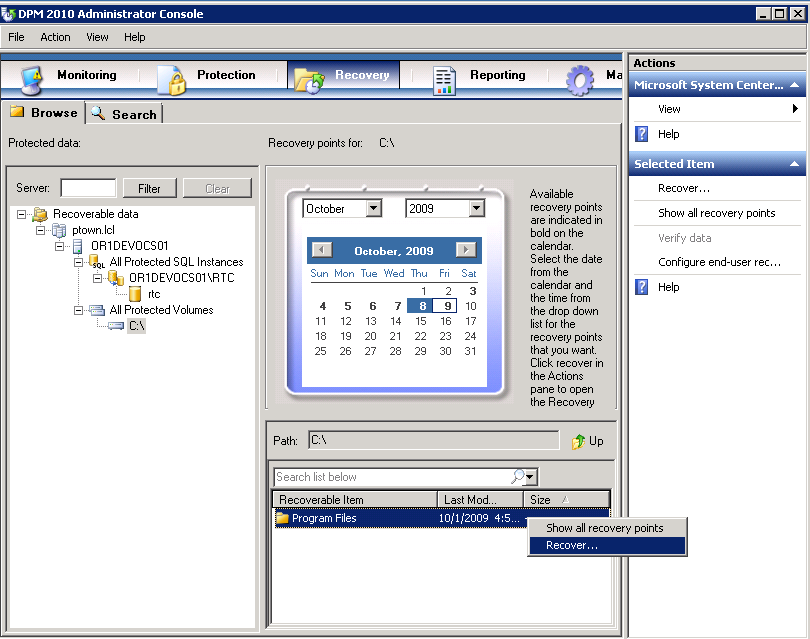Sort by the Size column header
810x639 pixels.
[x=566, y=500]
